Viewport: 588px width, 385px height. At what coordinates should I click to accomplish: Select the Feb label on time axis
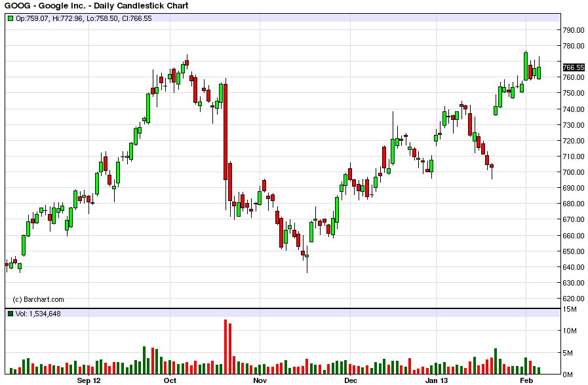526,380
